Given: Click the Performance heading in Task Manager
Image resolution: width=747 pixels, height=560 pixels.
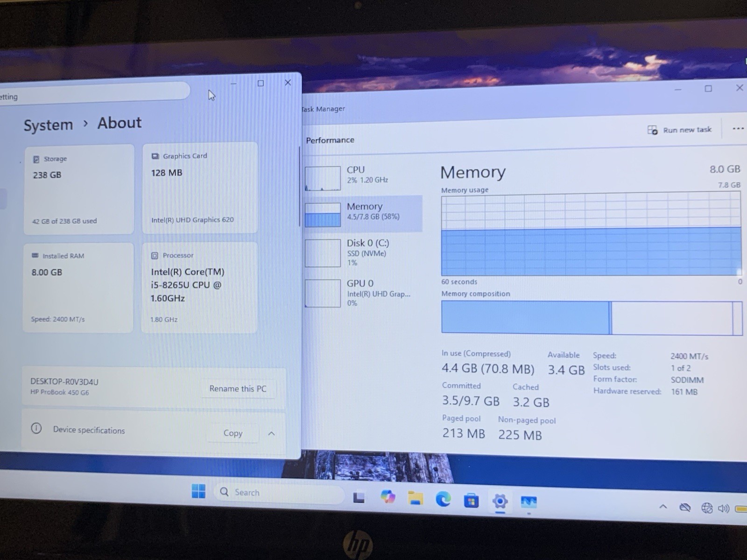Looking at the screenshot, I should [x=330, y=140].
